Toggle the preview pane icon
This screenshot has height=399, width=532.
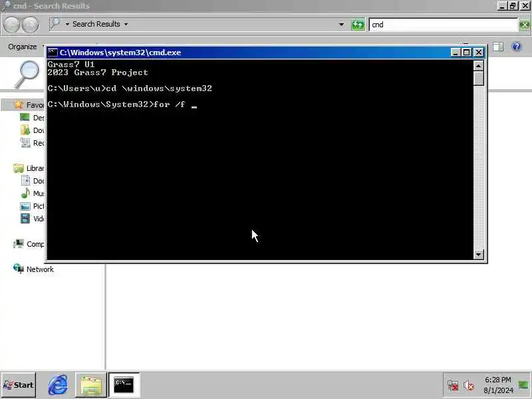click(x=497, y=47)
